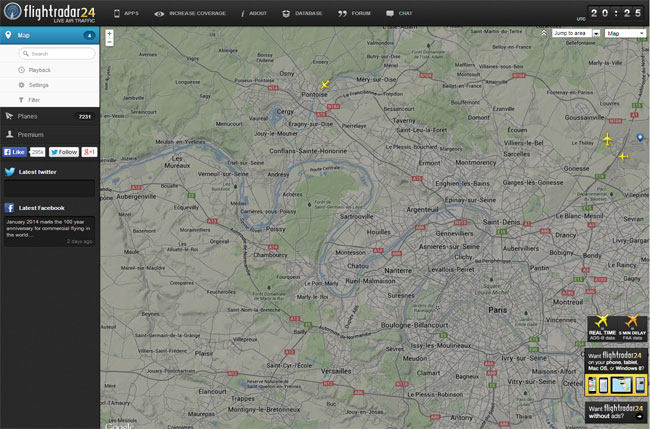Click the yellow plane near Pontoise
650x429 pixels.
click(x=325, y=85)
